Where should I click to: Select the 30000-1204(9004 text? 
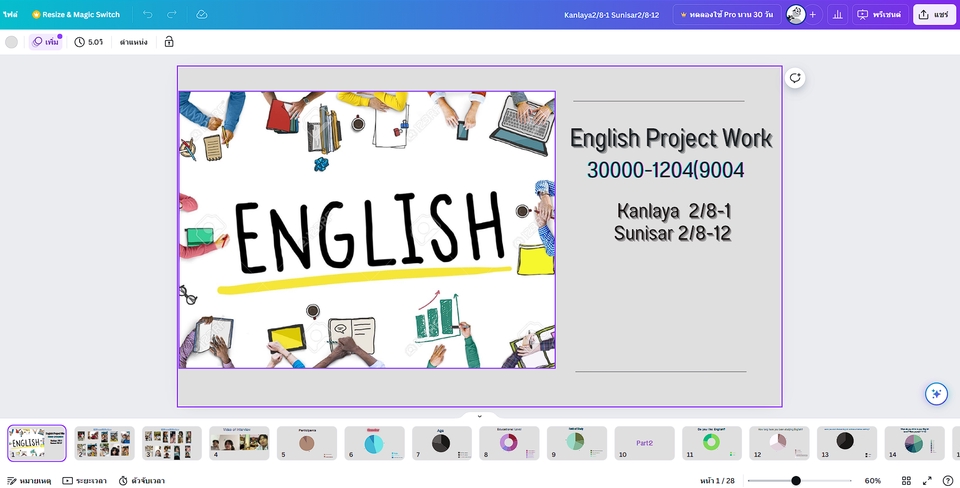[666, 170]
